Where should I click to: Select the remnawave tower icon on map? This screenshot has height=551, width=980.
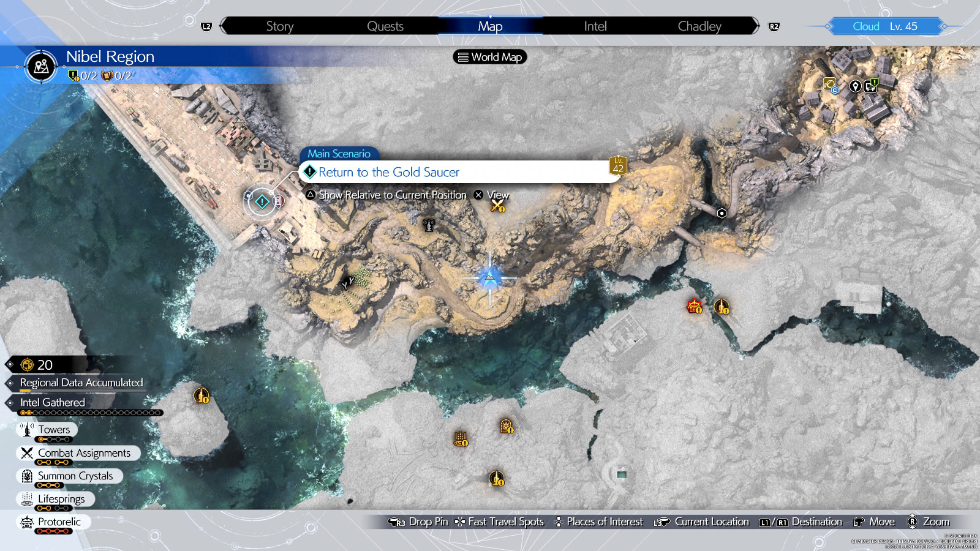[x=429, y=225]
